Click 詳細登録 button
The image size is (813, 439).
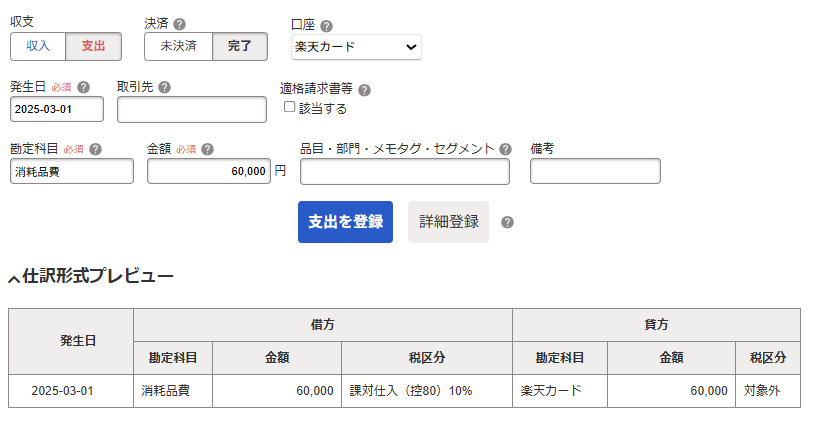[x=448, y=222]
